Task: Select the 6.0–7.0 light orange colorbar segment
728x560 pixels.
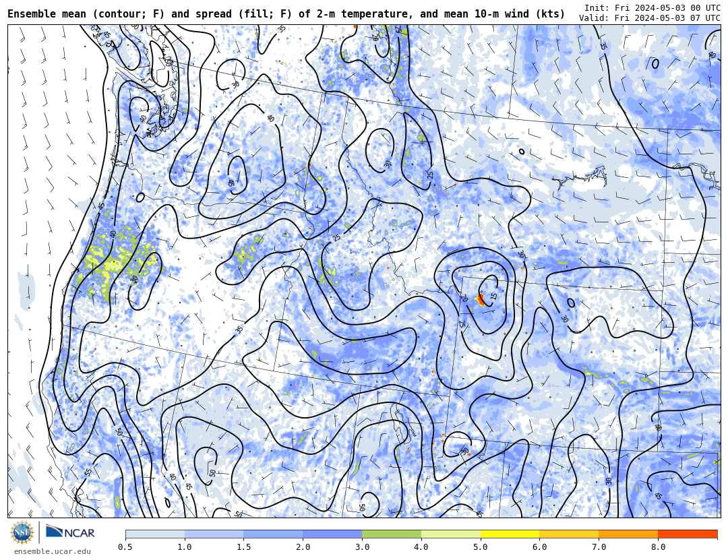Action: pyautogui.click(x=569, y=534)
